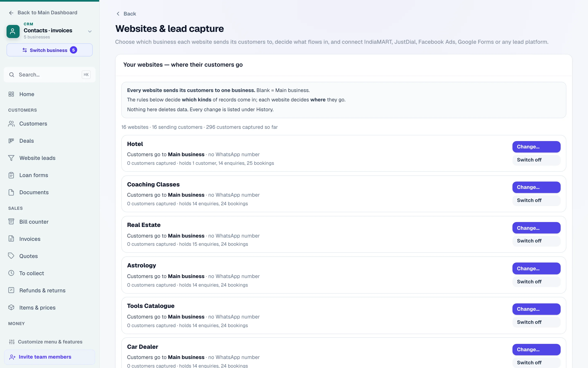Switch off the Hotel website
This screenshot has width=588, height=368.
(536, 160)
